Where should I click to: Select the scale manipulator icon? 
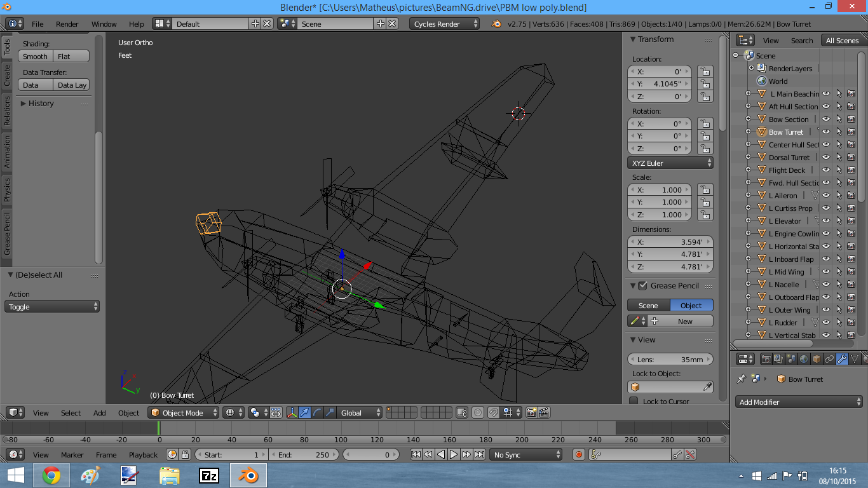point(330,413)
